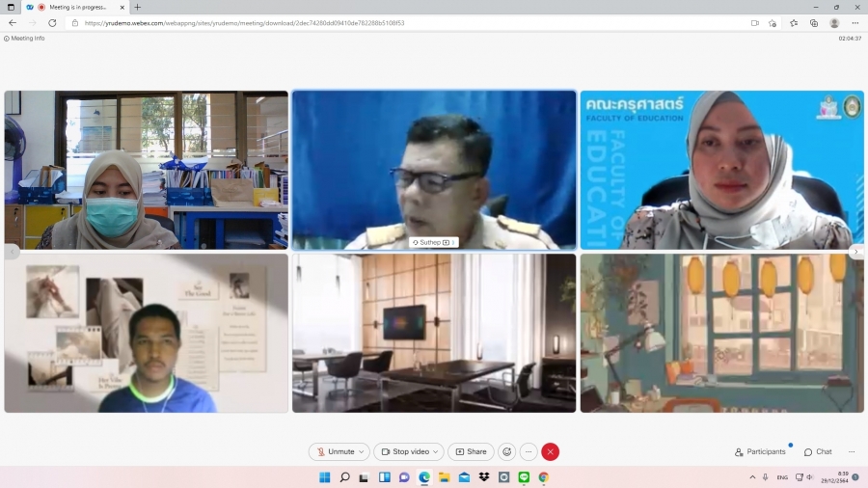868x488 pixels.
Task: Open Meeting Info at top left
Action: click(x=25, y=39)
